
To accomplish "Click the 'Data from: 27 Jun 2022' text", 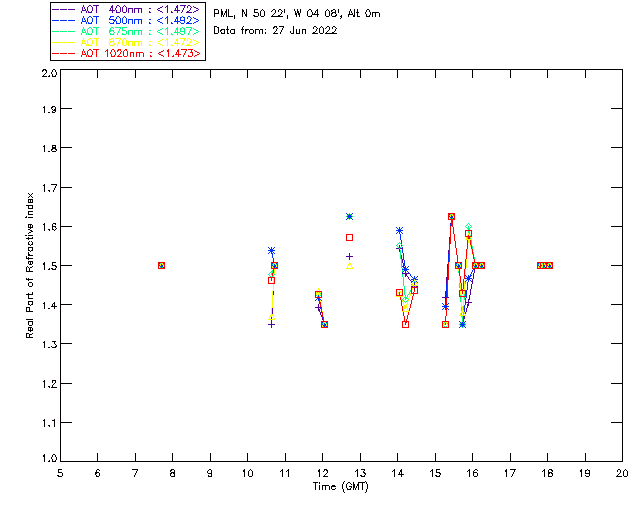I will [x=276, y=31].
